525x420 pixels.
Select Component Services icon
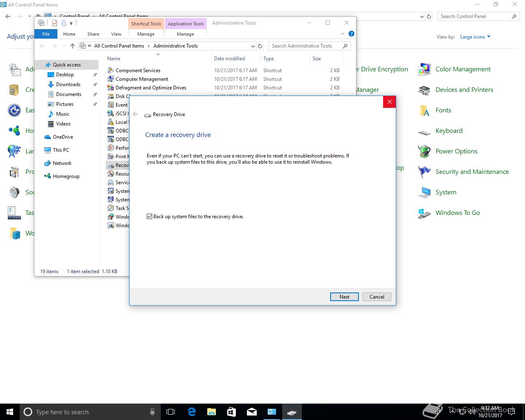pos(110,71)
